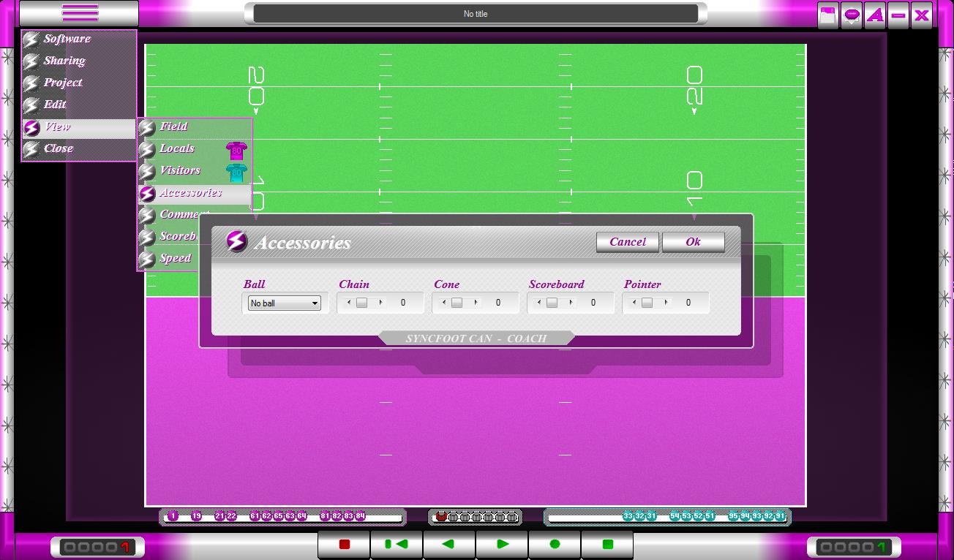Viewport: 954px width, 560px height.
Task: Click the teal jersey icon beside Visitors
Action: tap(236, 173)
